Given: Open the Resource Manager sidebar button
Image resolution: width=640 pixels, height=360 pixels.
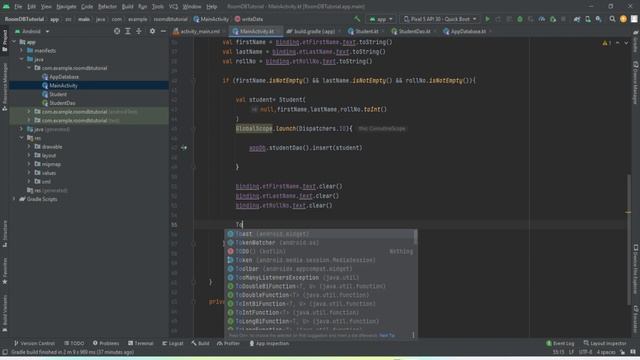Looking at the screenshot, I should click(4, 87).
